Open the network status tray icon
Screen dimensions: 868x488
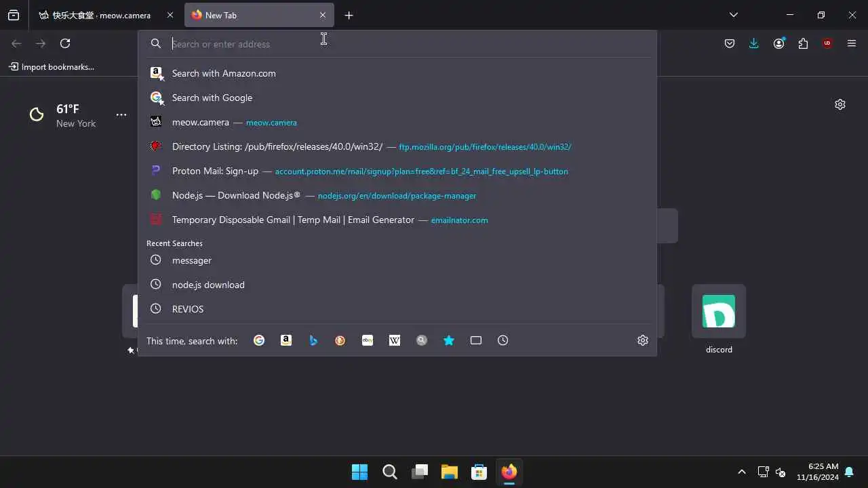coord(763,472)
